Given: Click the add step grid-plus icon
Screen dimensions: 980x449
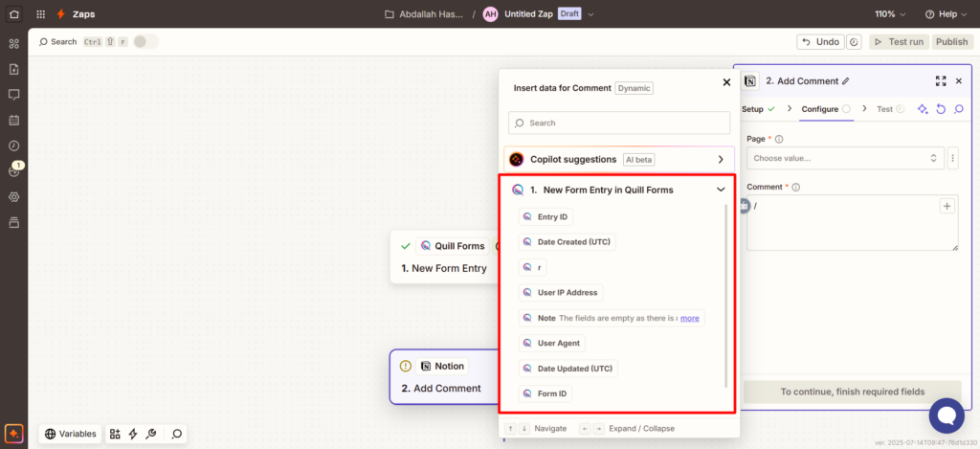Looking at the screenshot, I should click(115, 434).
